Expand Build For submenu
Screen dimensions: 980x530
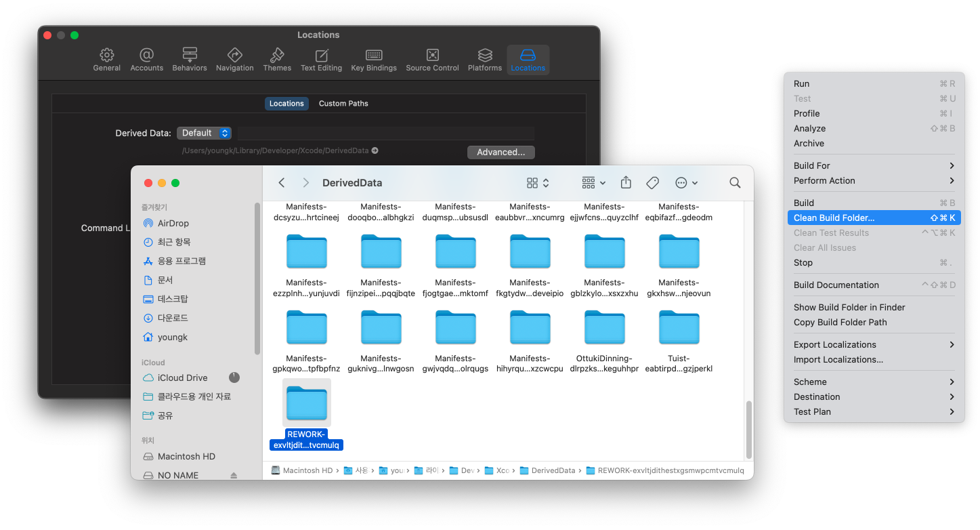coord(874,165)
